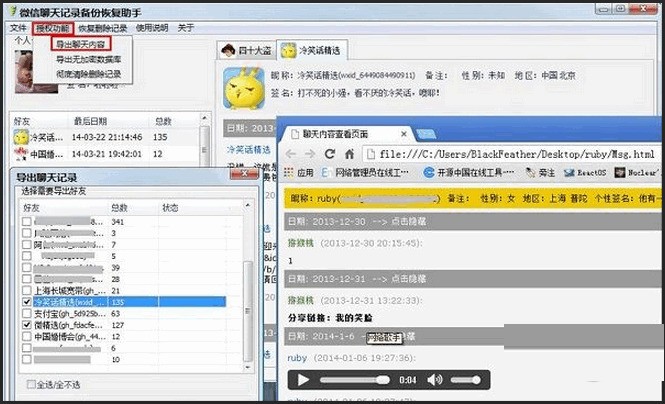This screenshot has width=665, height=404.
Task: Check the friend with 341 messages
Action: (x=26, y=222)
